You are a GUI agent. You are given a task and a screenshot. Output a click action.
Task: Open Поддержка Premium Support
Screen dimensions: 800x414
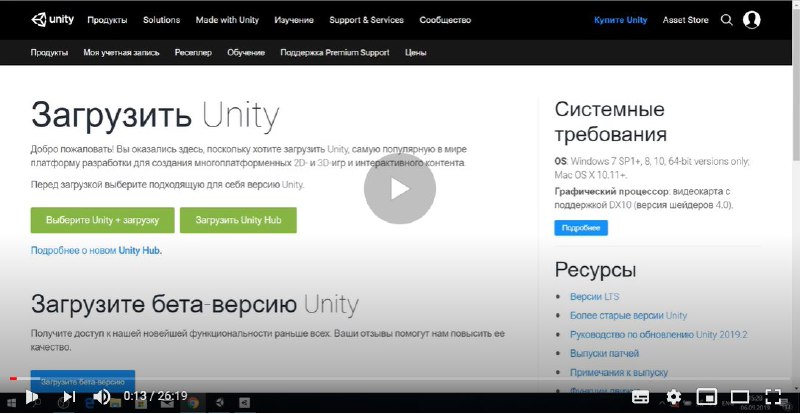pyautogui.click(x=335, y=53)
